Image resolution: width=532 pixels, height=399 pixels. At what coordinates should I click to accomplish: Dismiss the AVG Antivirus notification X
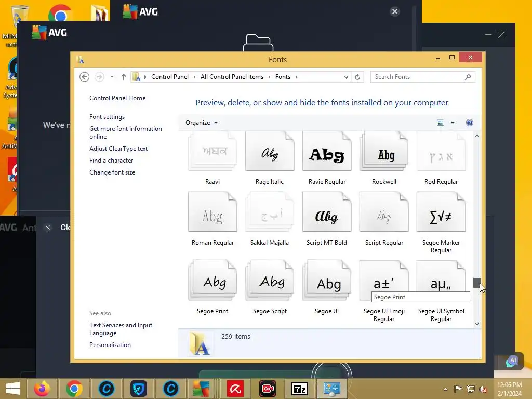48,228
